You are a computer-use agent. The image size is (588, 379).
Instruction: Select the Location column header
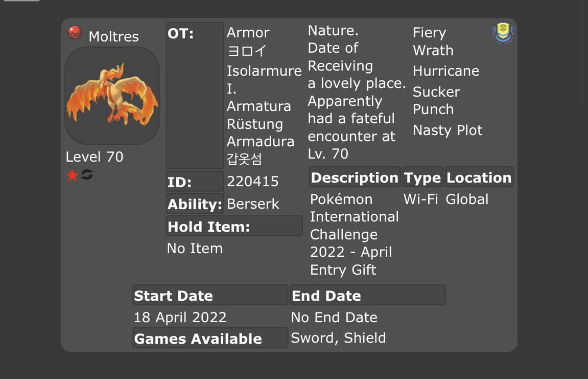tap(479, 177)
